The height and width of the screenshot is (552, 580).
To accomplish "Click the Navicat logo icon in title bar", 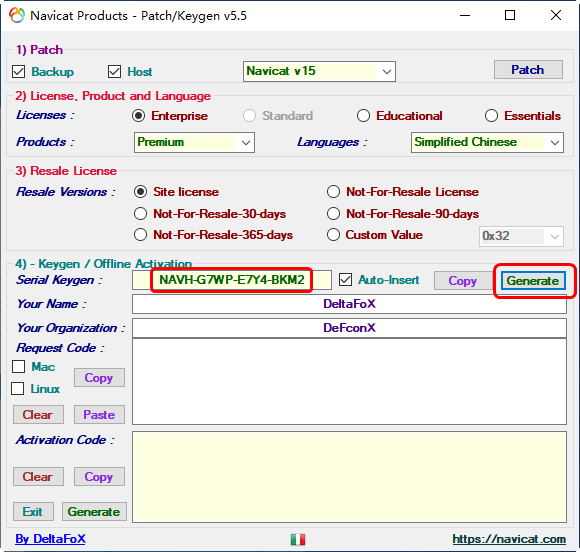I will pyautogui.click(x=17, y=16).
